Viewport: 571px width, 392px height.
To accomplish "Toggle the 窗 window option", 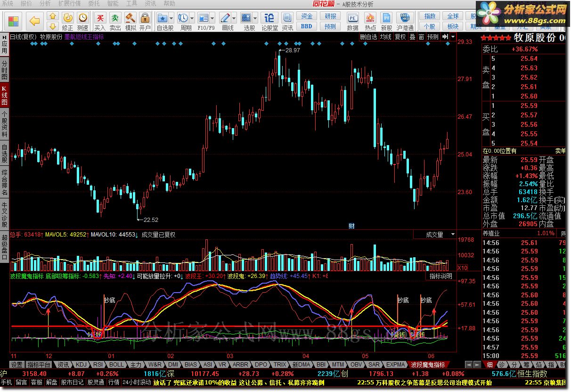I will coord(421,37).
